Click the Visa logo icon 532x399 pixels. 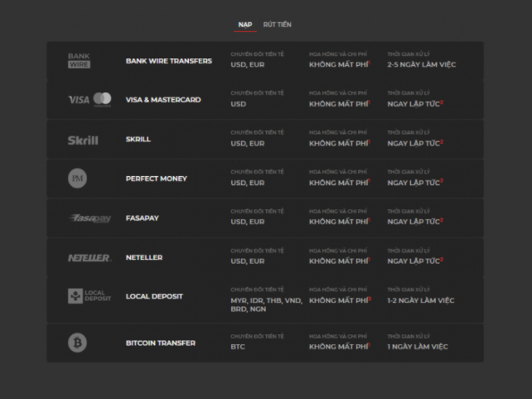[x=78, y=100]
